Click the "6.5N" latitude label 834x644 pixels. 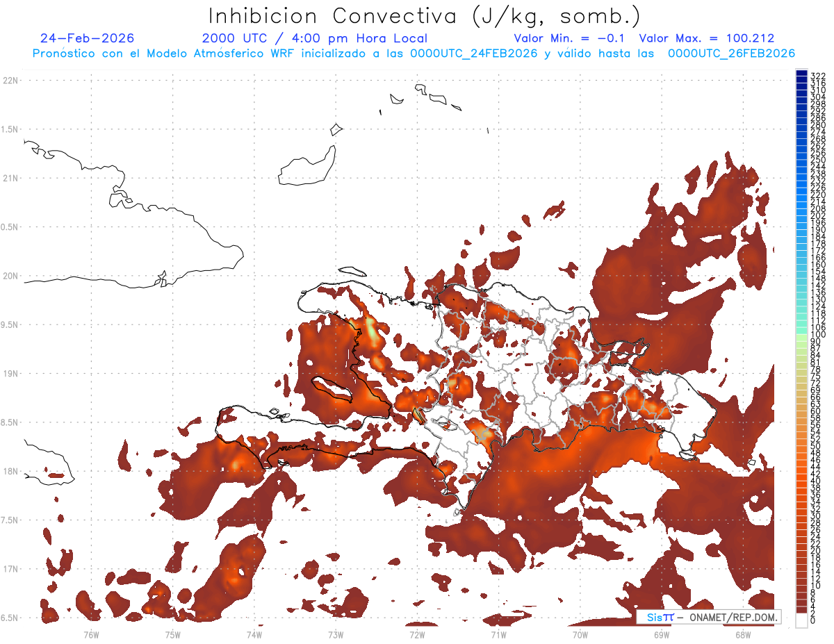(x=10, y=618)
